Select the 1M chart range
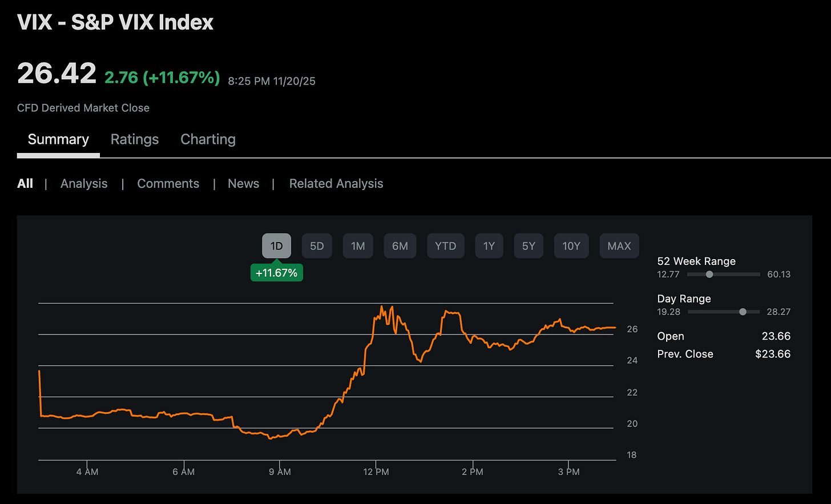The height and width of the screenshot is (504, 831). point(358,246)
